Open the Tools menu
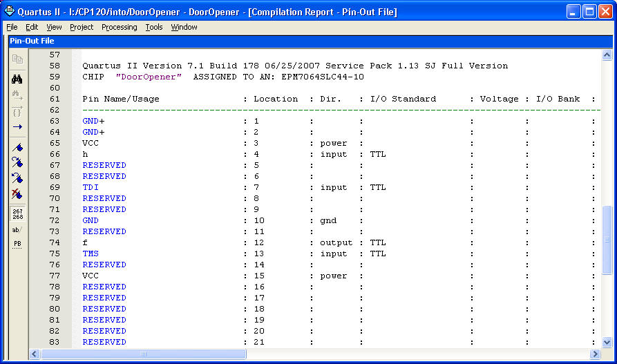This screenshot has width=617, height=364. coord(154,27)
